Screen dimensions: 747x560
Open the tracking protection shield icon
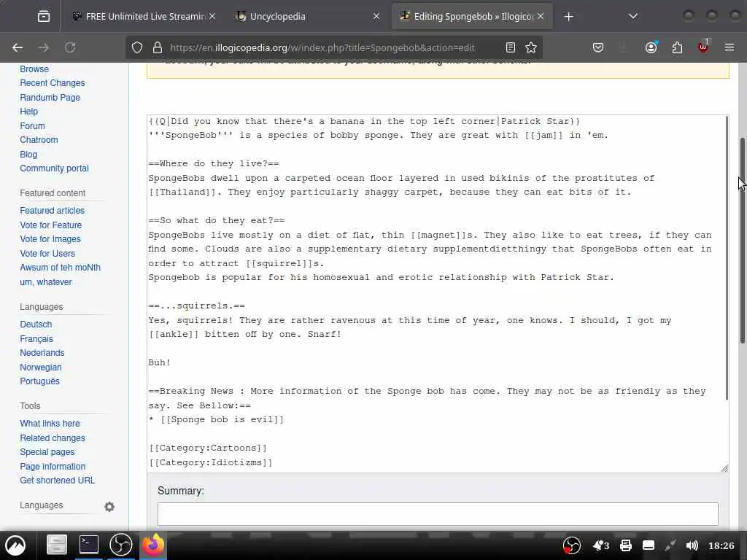(x=137, y=47)
